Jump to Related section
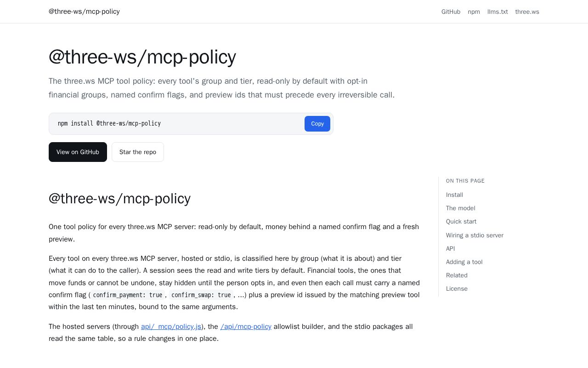588x368 pixels. coord(457,276)
